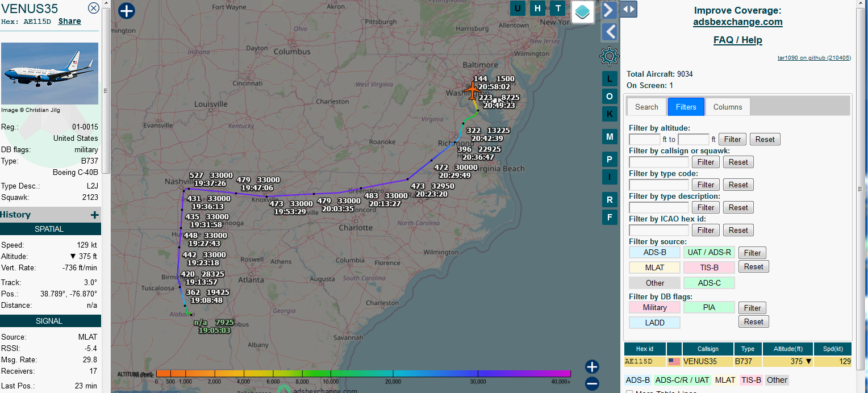Apply the altitude Filter button
Viewport: 868px width, 393px height.
[x=732, y=139]
